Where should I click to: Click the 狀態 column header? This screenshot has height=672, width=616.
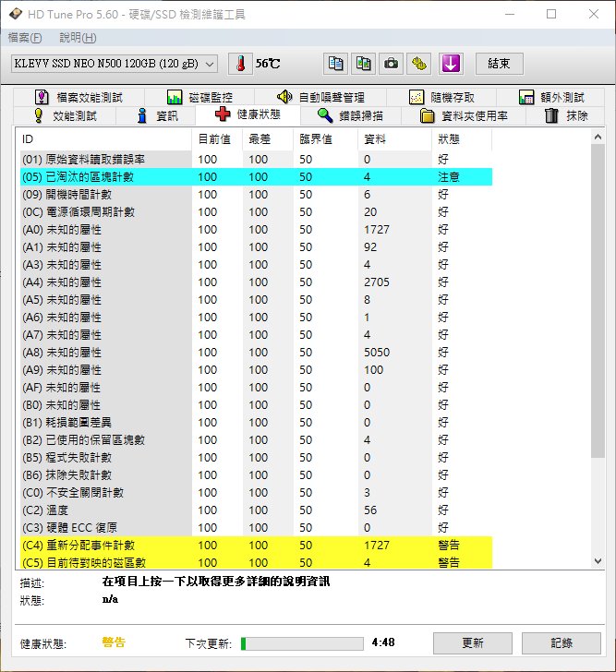click(462, 138)
